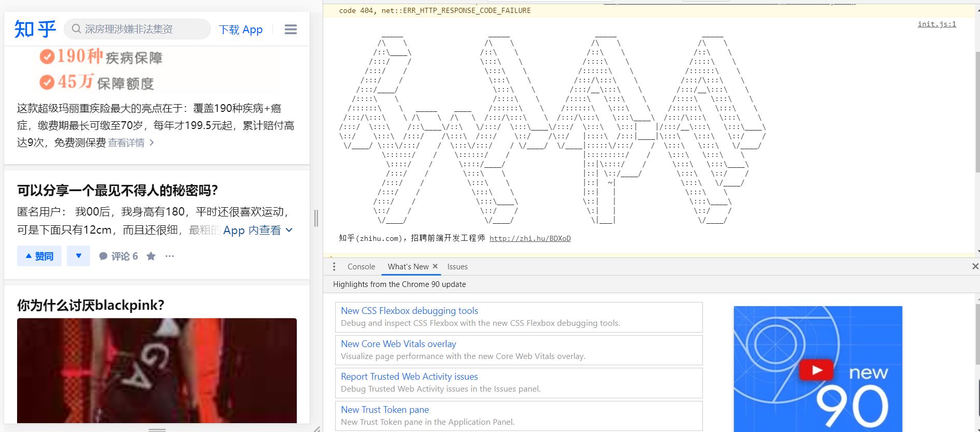Downvote the answer with the down arrow

[79, 256]
